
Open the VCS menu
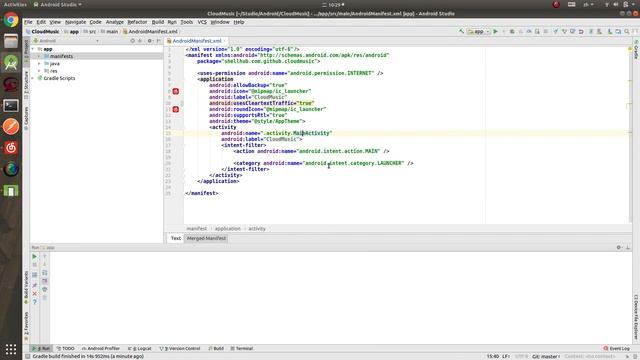pyautogui.click(x=202, y=22)
